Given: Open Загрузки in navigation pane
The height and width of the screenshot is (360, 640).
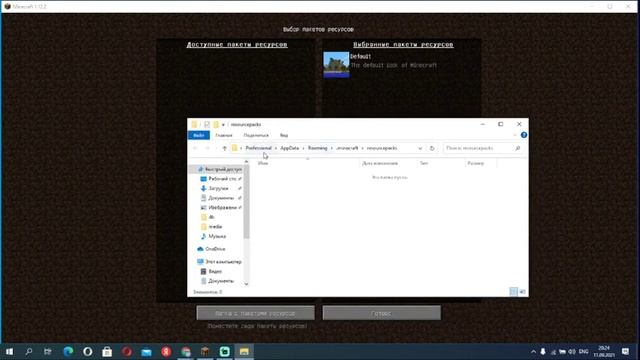Looking at the screenshot, I should click(x=218, y=189).
